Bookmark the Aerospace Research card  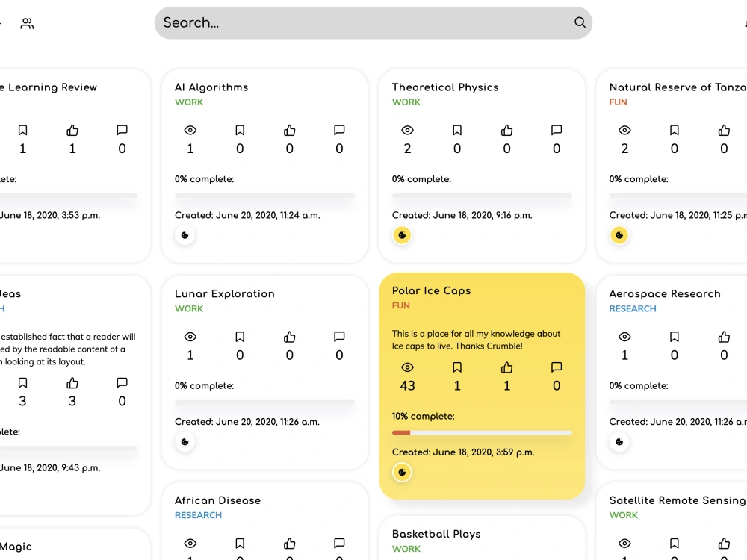pos(674,337)
